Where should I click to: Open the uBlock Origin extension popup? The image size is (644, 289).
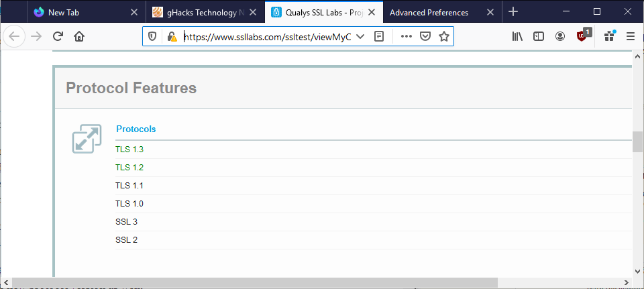coord(583,36)
